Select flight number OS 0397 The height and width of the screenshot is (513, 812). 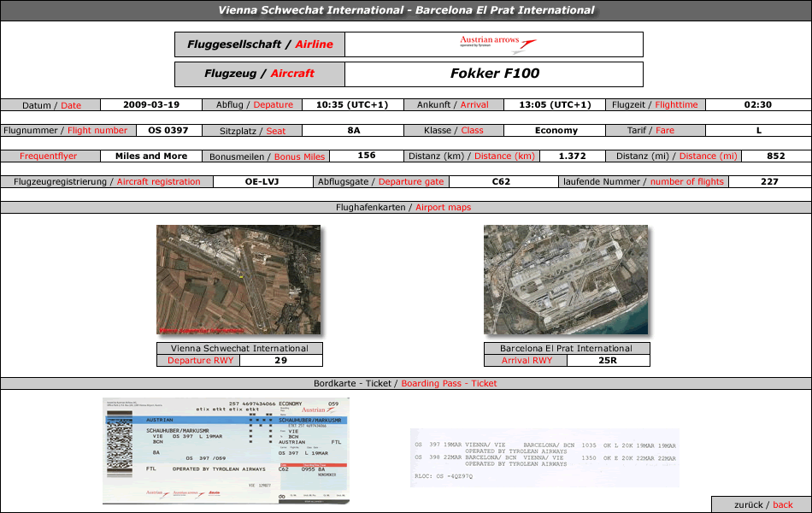click(168, 131)
